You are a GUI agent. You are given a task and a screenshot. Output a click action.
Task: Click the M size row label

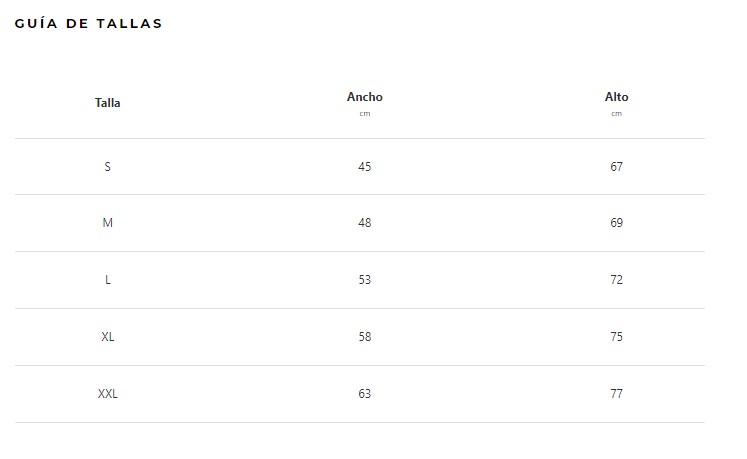pos(108,223)
